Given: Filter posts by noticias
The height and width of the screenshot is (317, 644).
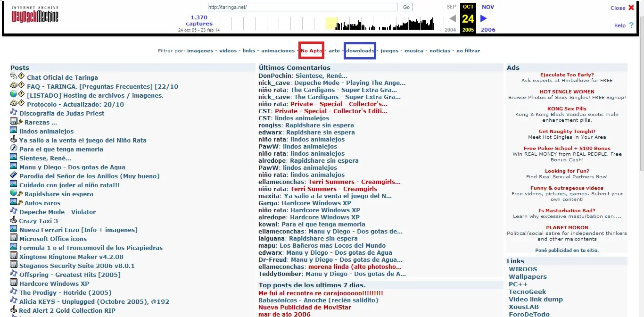Looking at the screenshot, I should 440,50.
